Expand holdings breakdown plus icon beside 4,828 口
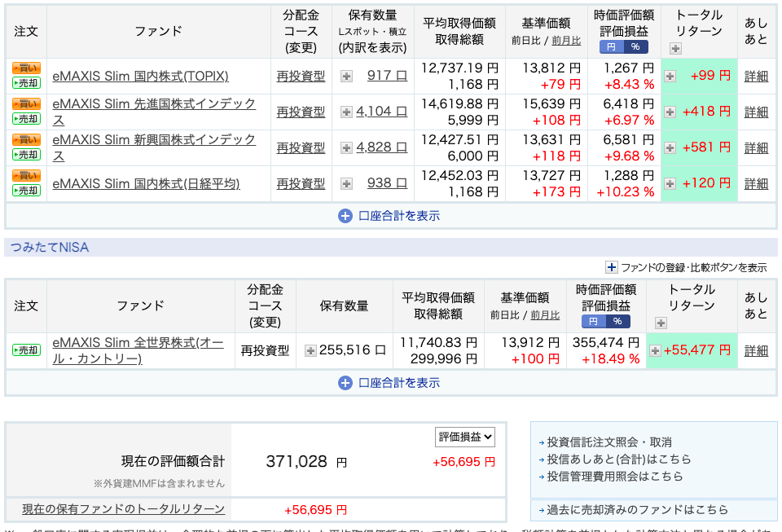Screen dimensions: 782x532 click(x=346, y=148)
